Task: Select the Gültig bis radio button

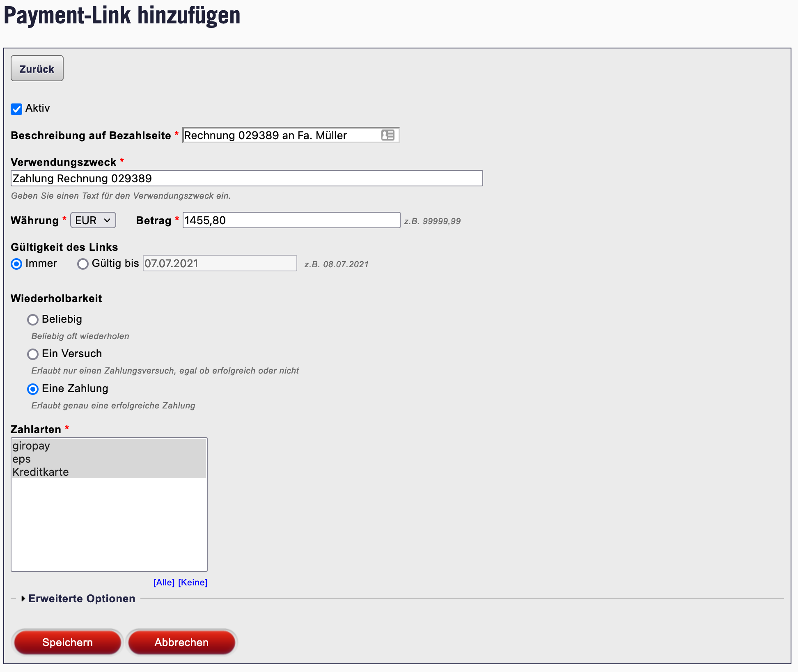Action: click(x=83, y=264)
